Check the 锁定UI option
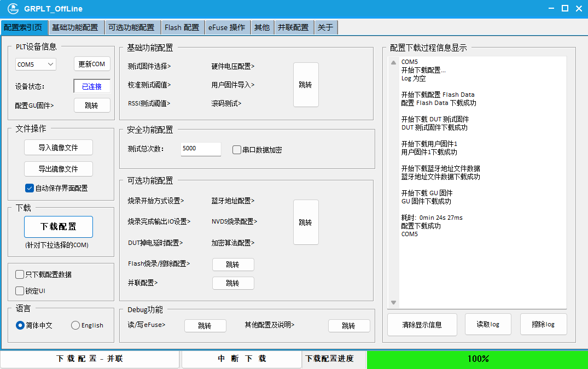588x369 pixels. point(20,291)
